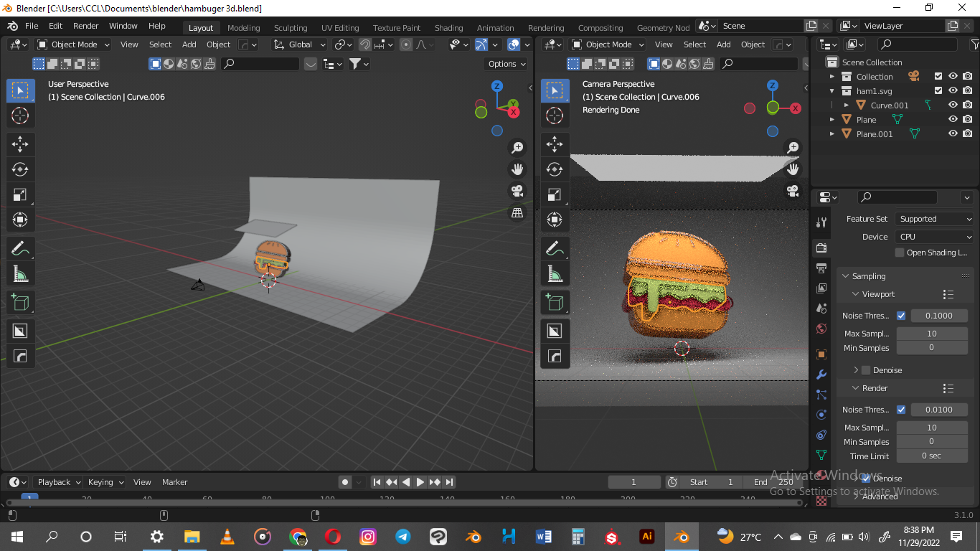Viewport: 980px width, 551px height.
Task: Select the Annotate tool in User Perspective viewport
Action: (x=19, y=249)
